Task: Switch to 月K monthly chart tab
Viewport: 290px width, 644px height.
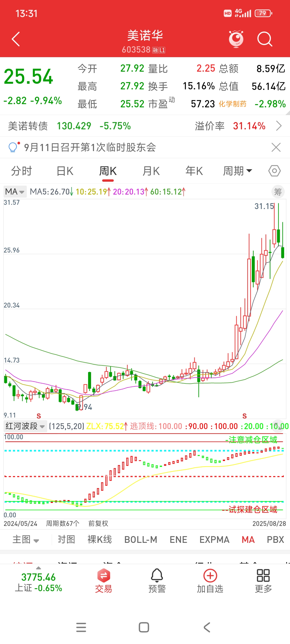Action: click(x=151, y=171)
